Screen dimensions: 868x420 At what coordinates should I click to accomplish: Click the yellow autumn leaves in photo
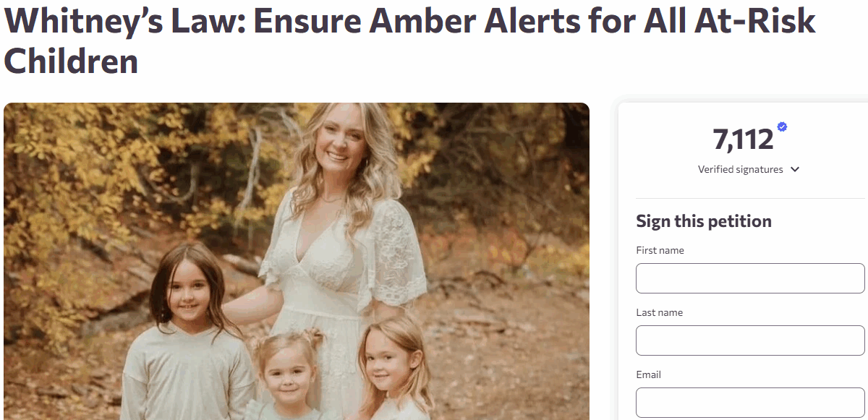[80, 173]
